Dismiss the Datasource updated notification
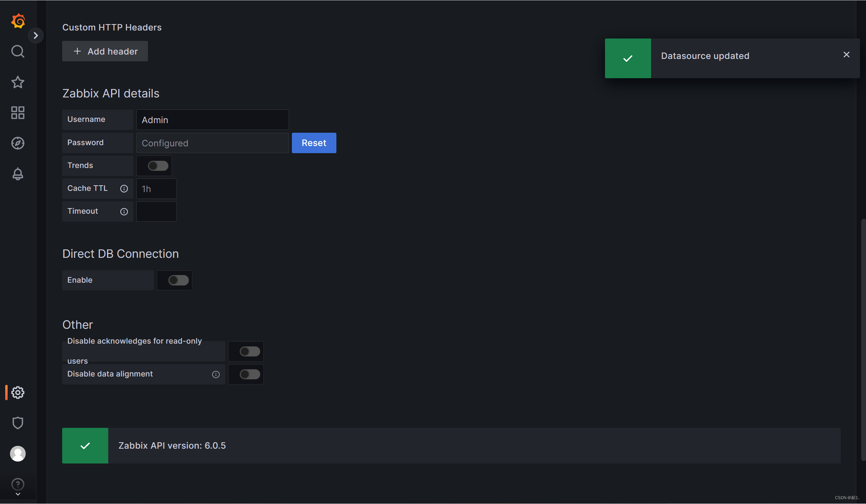Screen dimensions: 866x504 click(846, 55)
